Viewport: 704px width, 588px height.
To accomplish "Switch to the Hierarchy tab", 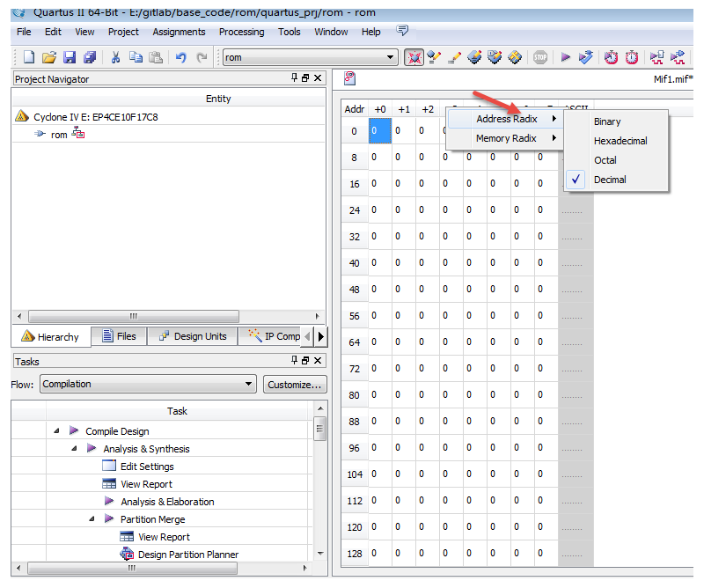I will tap(51, 337).
